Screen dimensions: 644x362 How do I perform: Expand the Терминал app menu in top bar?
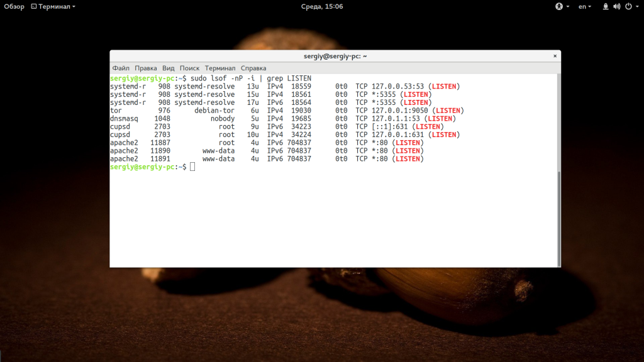[x=53, y=6]
